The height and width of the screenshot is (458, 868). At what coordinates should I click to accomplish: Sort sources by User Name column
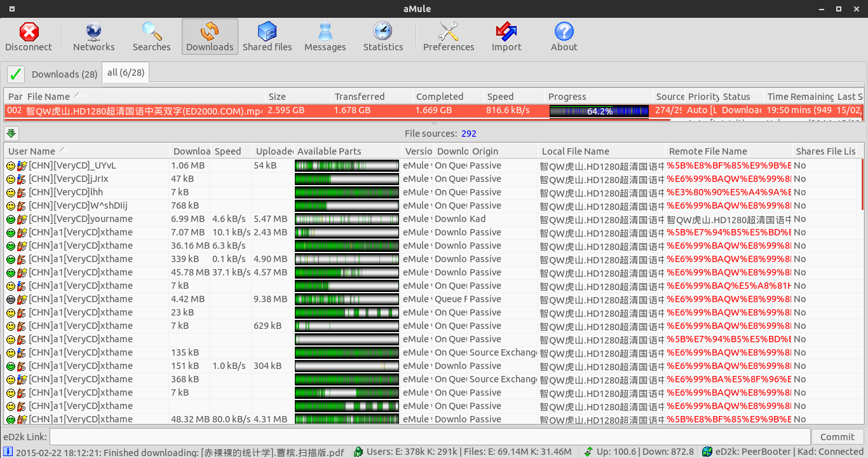point(88,151)
